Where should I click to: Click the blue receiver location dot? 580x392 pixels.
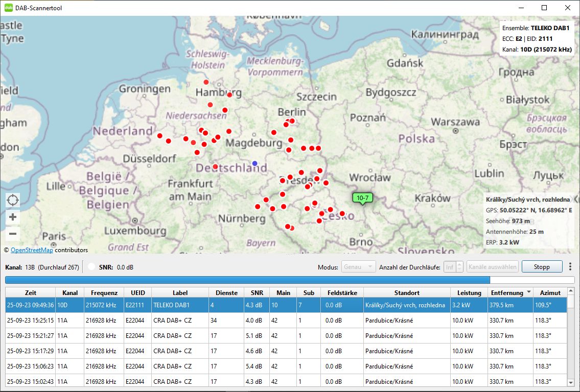coord(255,163)
